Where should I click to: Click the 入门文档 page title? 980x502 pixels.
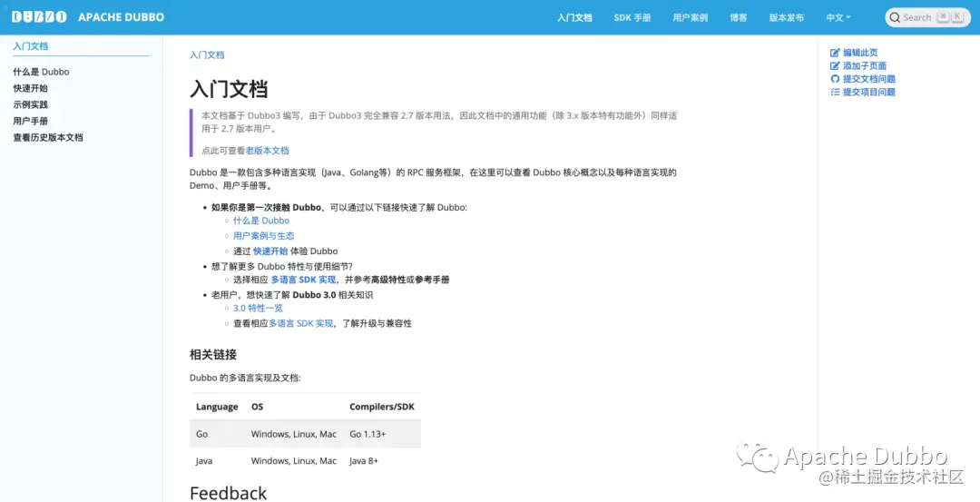pos(229,89)
